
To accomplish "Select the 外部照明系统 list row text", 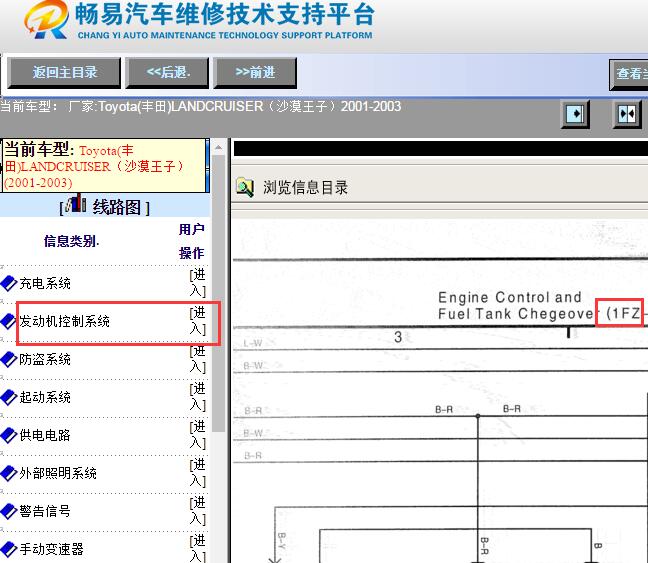I will tap(58, 473).
